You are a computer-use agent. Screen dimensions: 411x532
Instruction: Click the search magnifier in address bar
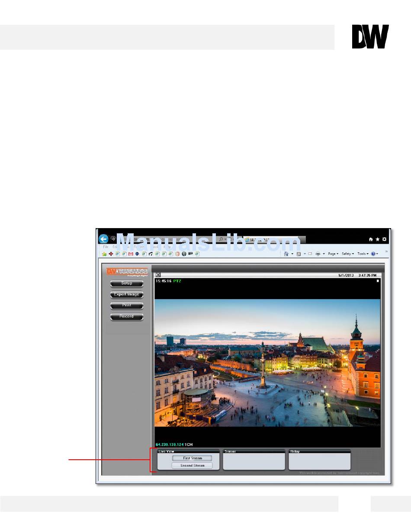tap(221, 239)
